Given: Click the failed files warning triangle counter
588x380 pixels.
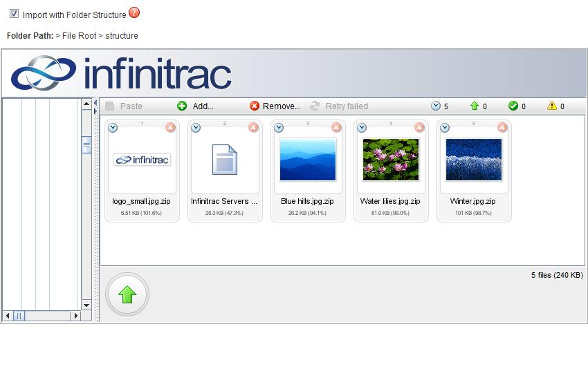Looking at the screenshot, I should [551, 106].
